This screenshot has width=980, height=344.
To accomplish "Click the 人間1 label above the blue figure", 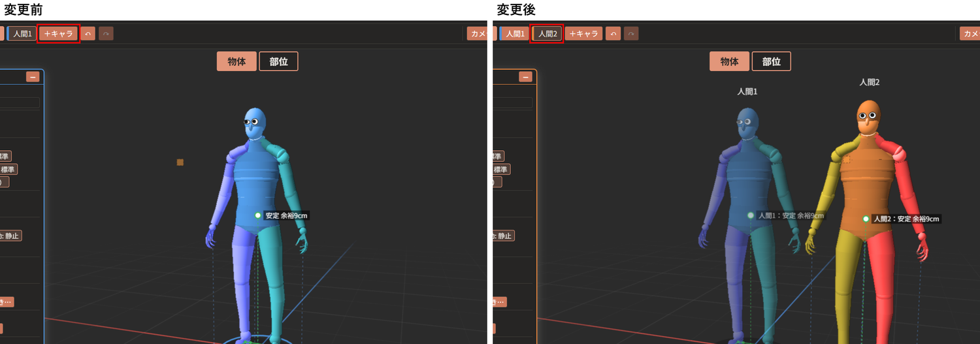I will tap(747, 92).
